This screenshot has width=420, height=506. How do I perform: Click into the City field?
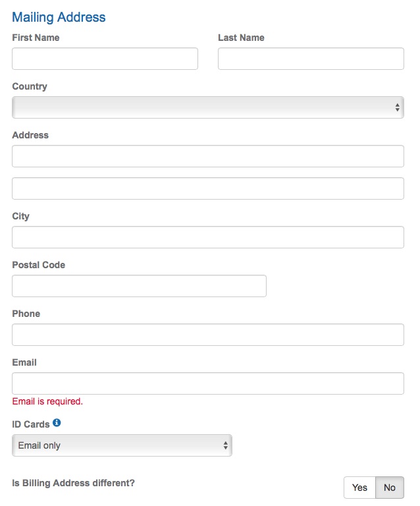coord(208,237)
